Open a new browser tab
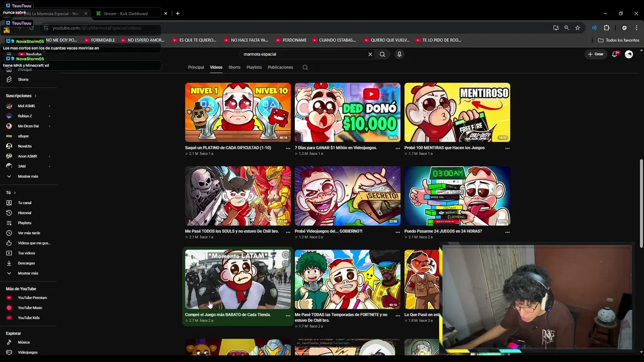 coord(178,14)
